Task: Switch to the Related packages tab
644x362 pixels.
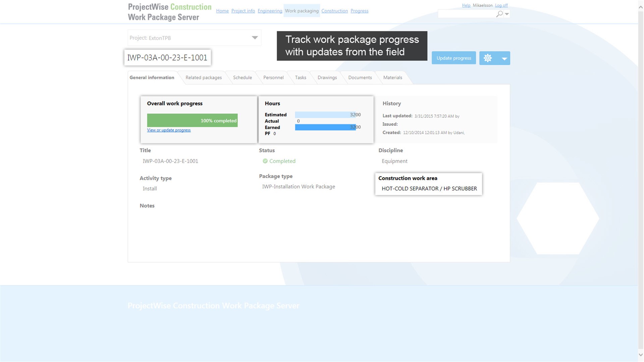Action: 204,77
